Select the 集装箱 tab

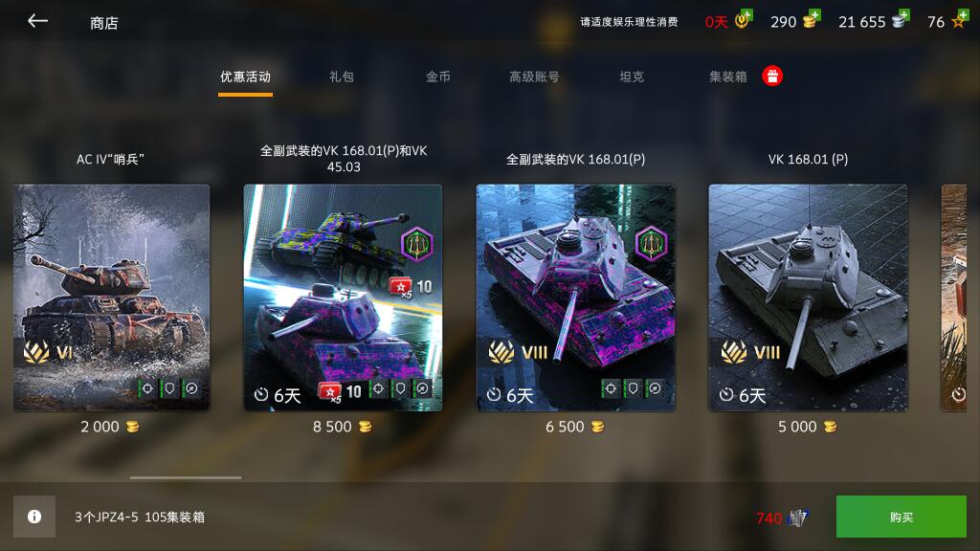click(728, 77)
